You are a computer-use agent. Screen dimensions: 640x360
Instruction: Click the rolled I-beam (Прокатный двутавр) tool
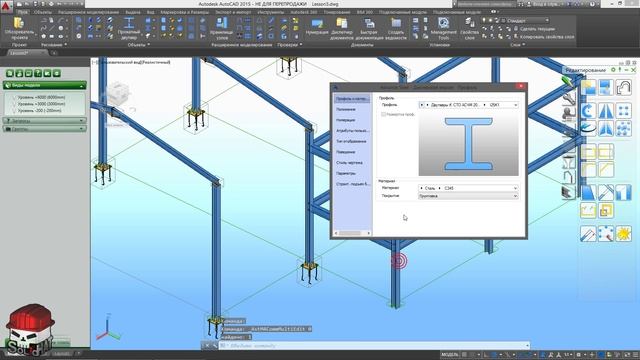click(129, 28)
